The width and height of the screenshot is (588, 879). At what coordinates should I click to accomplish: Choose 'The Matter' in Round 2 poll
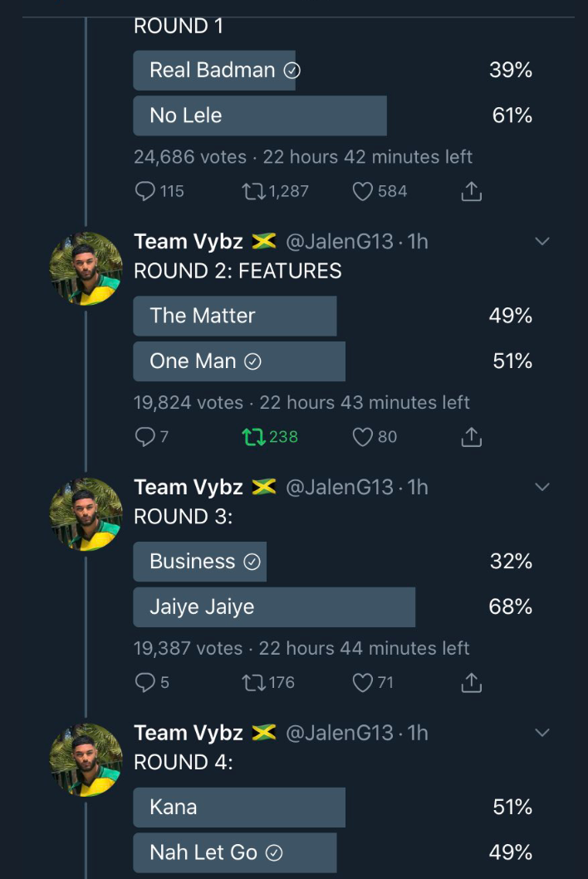pyautogui.click(x=235, y=316)
